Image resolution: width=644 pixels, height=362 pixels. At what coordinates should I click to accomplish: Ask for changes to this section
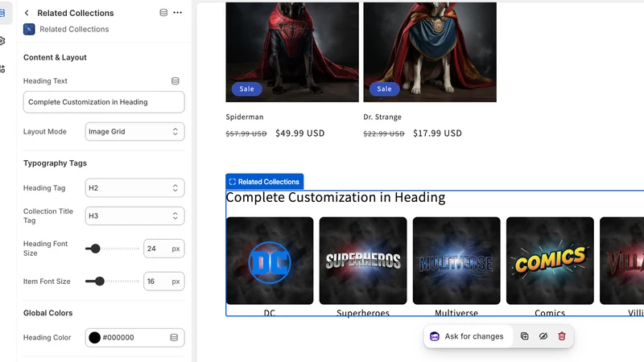point(469,336)
